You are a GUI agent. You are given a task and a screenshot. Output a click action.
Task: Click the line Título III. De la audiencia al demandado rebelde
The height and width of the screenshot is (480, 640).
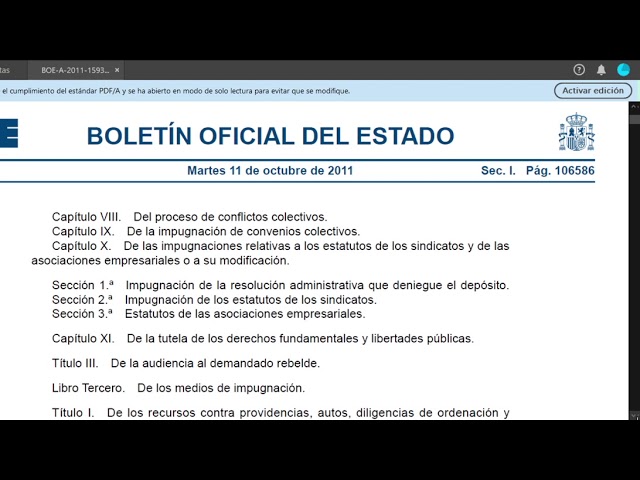click(x=186, y=363)
